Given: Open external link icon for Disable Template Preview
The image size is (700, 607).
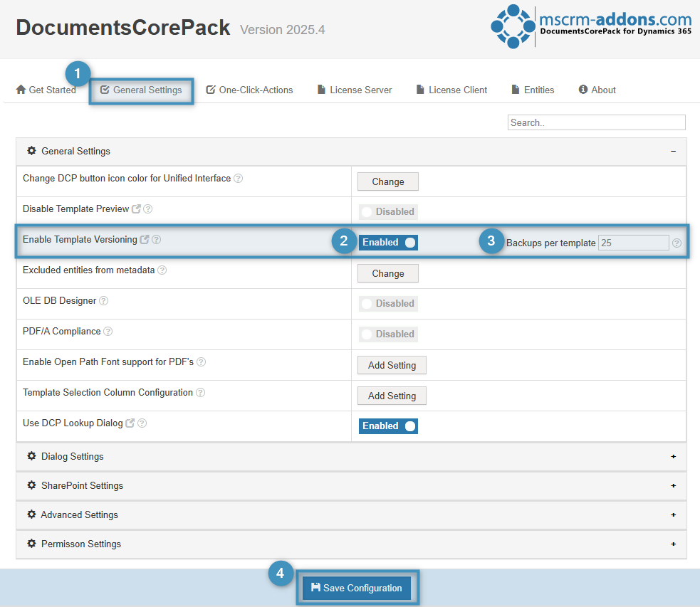Looking at the screenshot, I should tap(137, 209).
